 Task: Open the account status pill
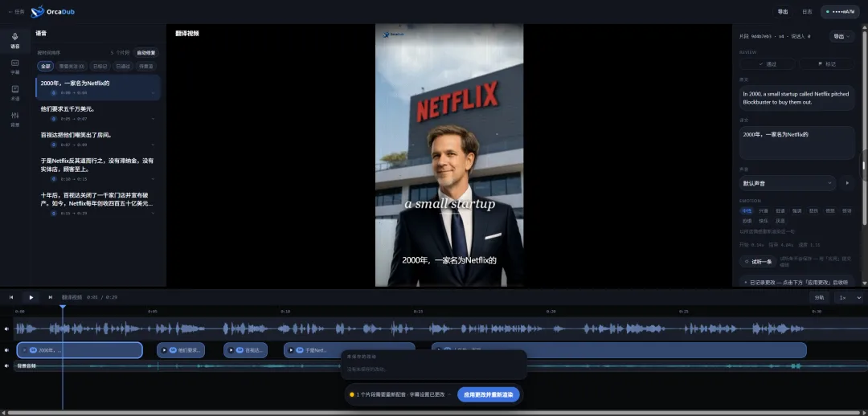point(840,11)
